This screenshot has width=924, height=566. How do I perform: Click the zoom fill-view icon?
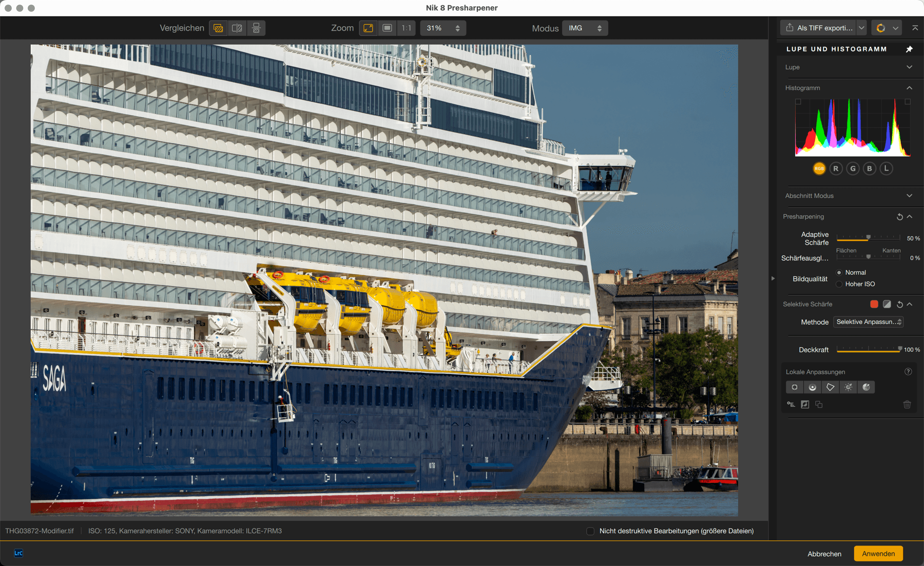click(388, 28)
